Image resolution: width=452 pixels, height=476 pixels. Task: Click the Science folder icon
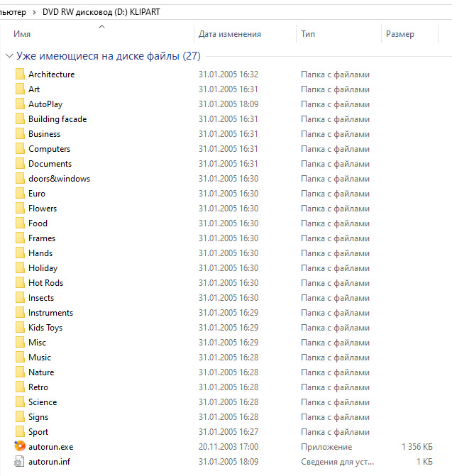tap(20, 402)
